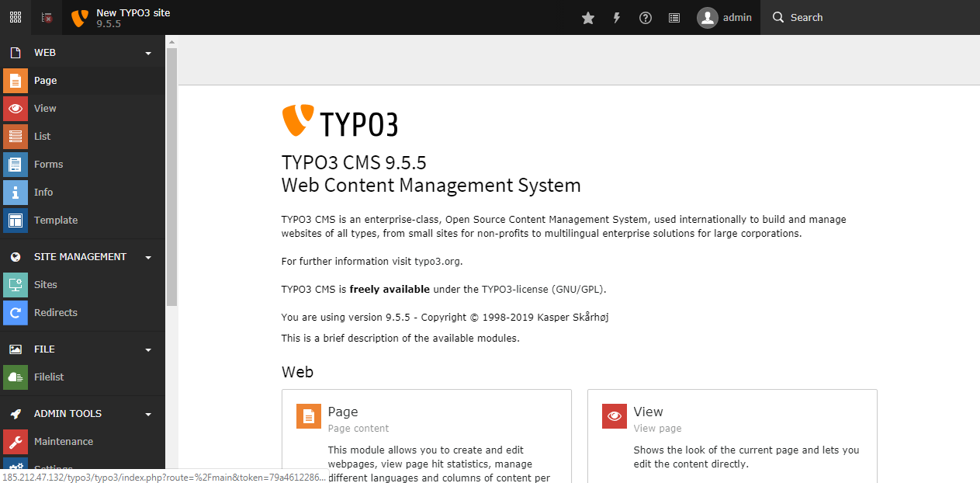Click the WEB group page icon
Image resolution: width=980 pixels, height=483 pixels.
(x=16, y=53)
